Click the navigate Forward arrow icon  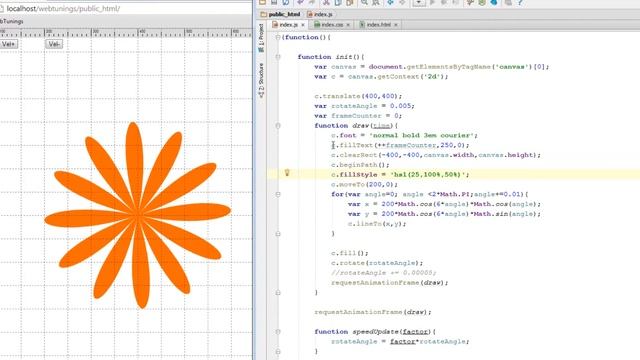coord(402,2)
